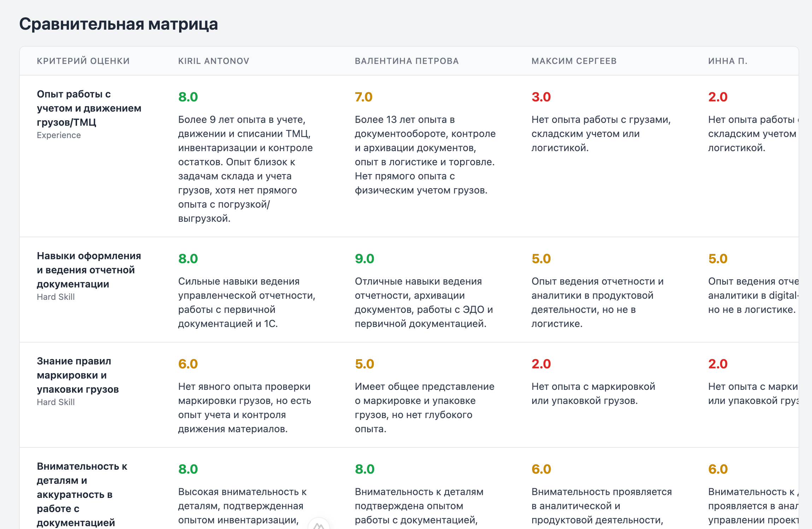812x529 pixels.
Task: Click the Kiril Antonov column header
Action: (213, 61)
